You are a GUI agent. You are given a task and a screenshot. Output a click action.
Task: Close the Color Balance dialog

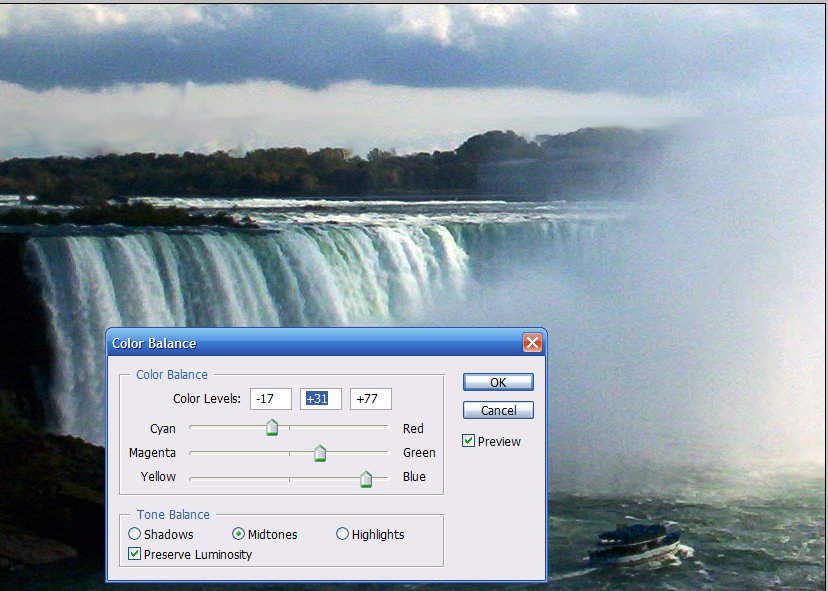532,343
